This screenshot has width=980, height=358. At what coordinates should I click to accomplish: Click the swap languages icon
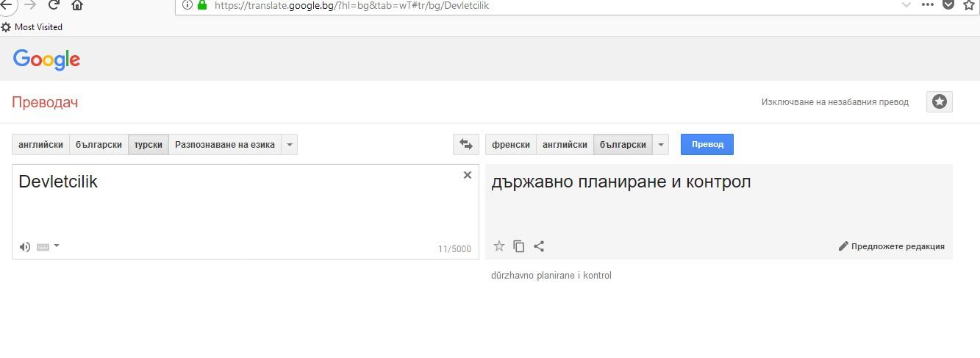tap(465, 145)
